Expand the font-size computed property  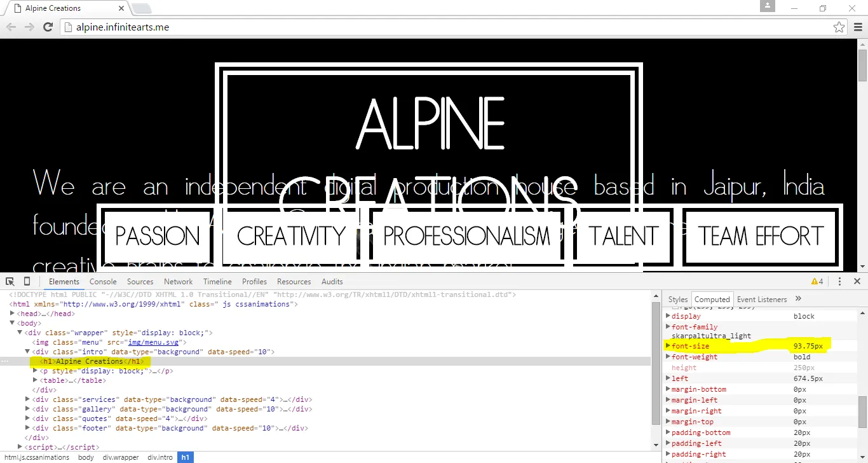pyautogui.click(x=668, y=346)
